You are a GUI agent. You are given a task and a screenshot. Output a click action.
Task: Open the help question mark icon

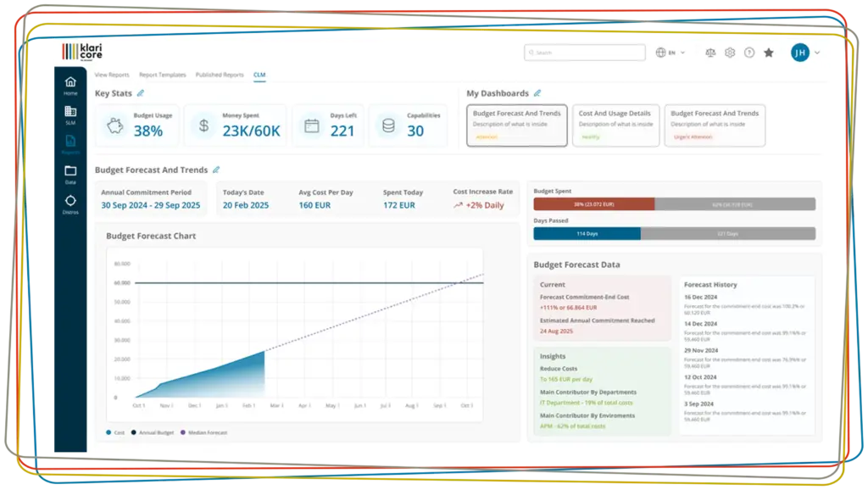pyautogui.click(x=749, y=53)
